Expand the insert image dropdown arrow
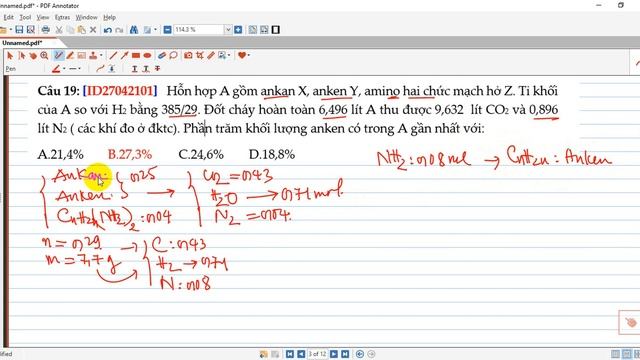 click(x=229, y=55)
